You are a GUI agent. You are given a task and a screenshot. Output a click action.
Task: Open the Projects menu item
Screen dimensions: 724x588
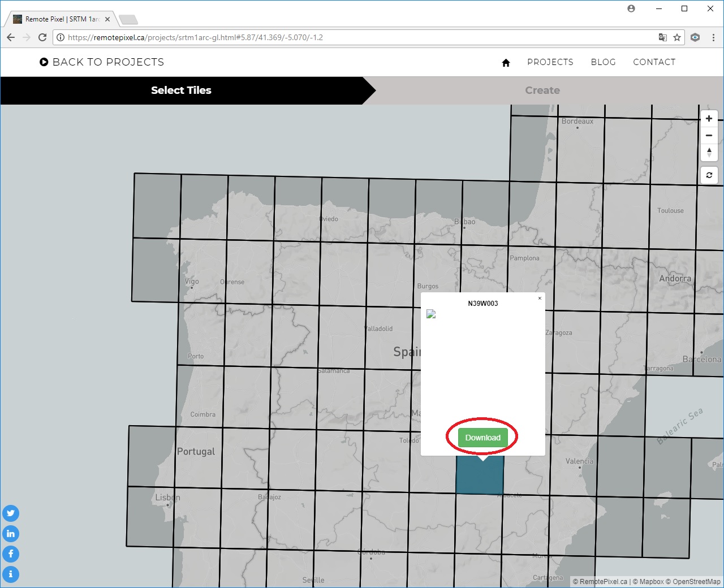[550, 62]
